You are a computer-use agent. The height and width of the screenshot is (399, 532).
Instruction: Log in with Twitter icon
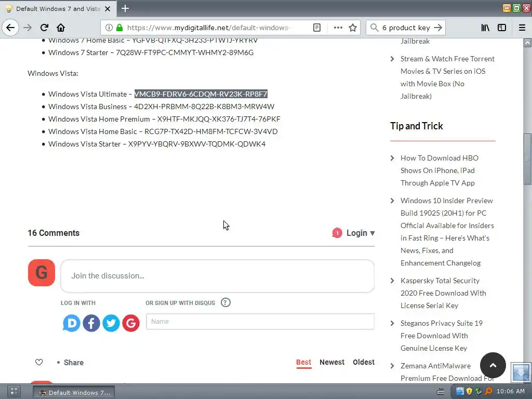tap(111, 323)
